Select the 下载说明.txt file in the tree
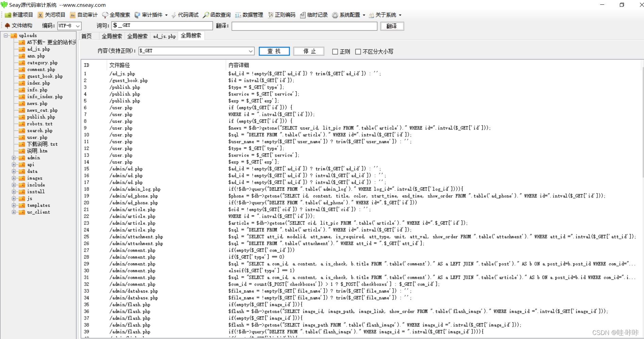644x339 pixels. point(42,144)
